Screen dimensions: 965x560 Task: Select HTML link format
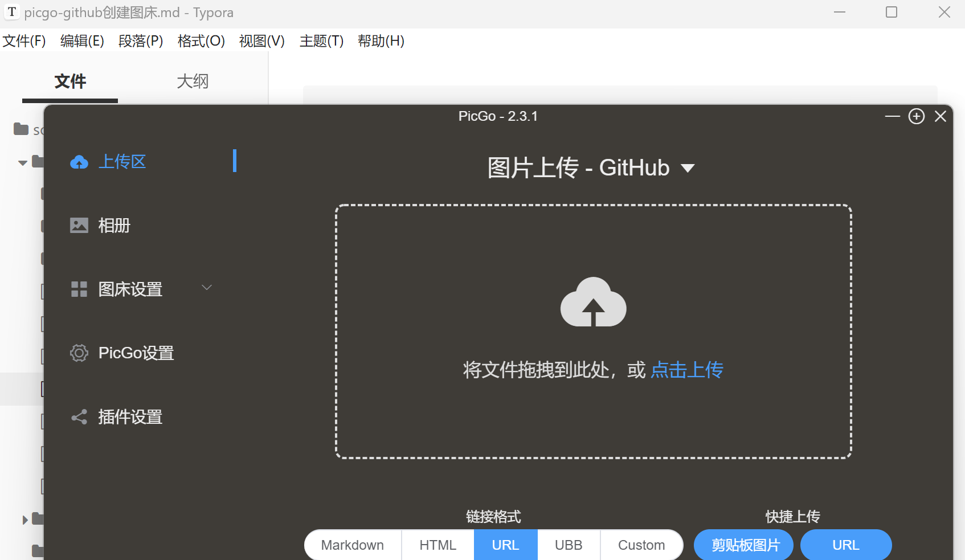pos(438,545)
